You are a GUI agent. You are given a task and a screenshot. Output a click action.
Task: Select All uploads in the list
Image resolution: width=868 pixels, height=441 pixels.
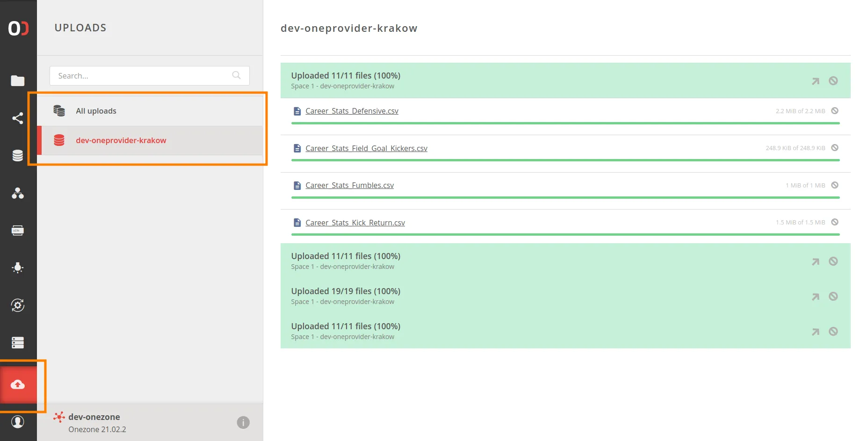coord(96,111)
